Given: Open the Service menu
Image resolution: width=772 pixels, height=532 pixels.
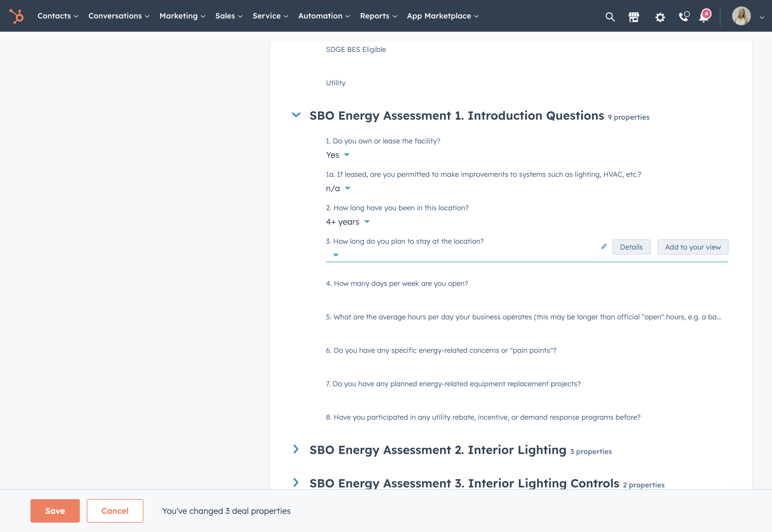Looking at the screenshot, I should coord(270,16).
